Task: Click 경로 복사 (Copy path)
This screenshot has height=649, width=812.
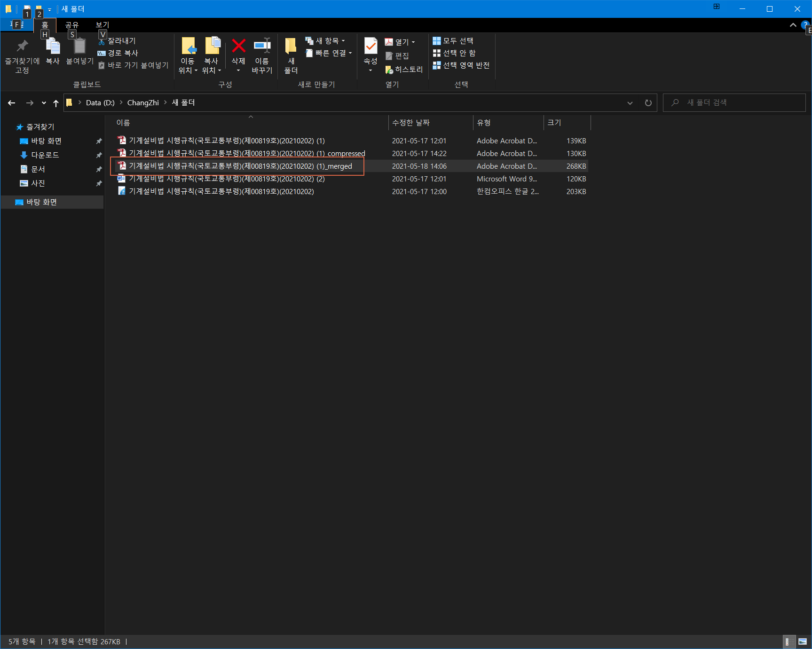Action: tap(118, 53)
